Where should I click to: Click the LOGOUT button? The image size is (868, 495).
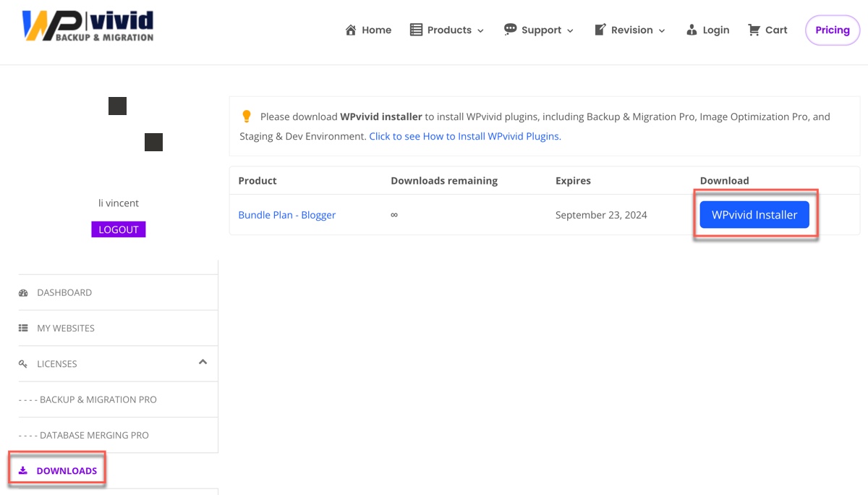tap(119, 229)
